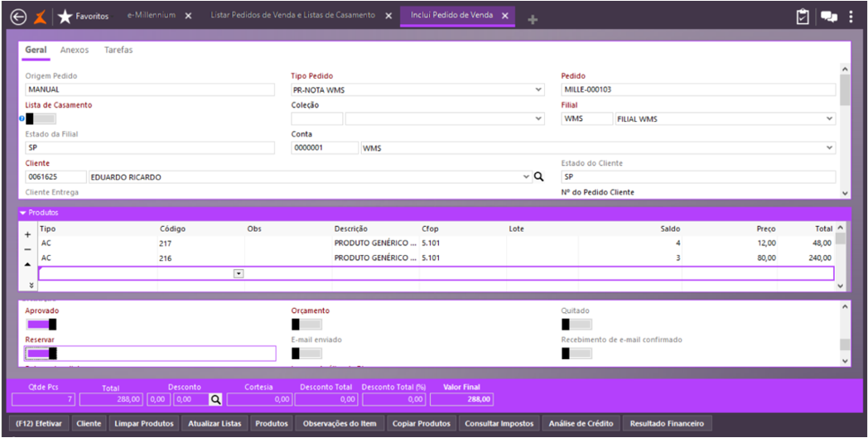This screenshot has height=438, width=868.
Task: Add a new tab with plus icon
Action: tap(533, 20)
